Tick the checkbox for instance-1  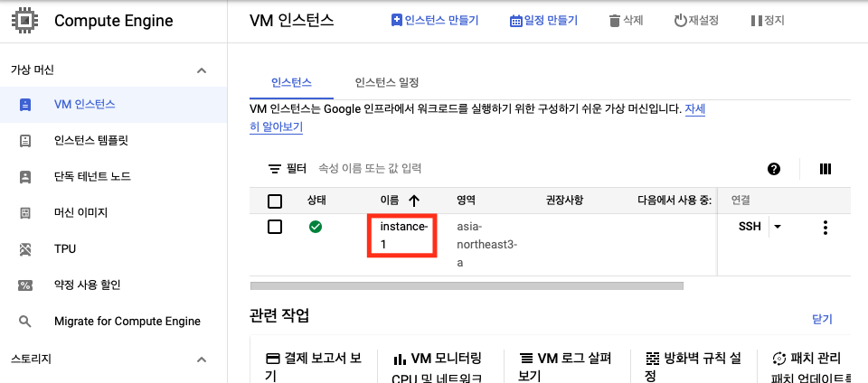(275, 227)
